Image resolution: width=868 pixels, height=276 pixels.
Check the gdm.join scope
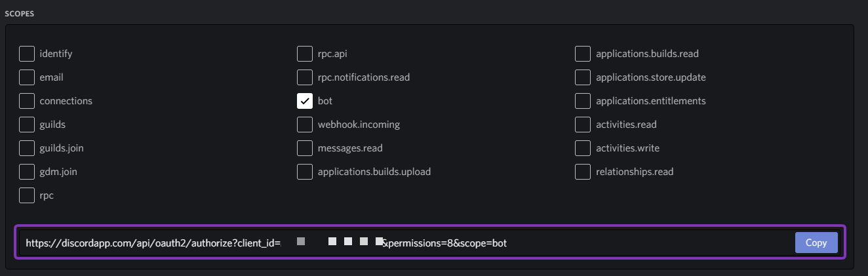click(x=27, y=172)
